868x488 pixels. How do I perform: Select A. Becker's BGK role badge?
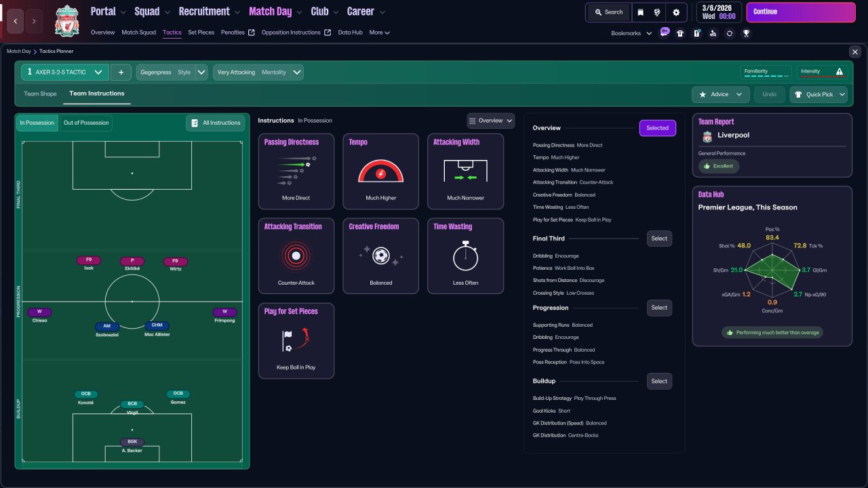point(132,442)
